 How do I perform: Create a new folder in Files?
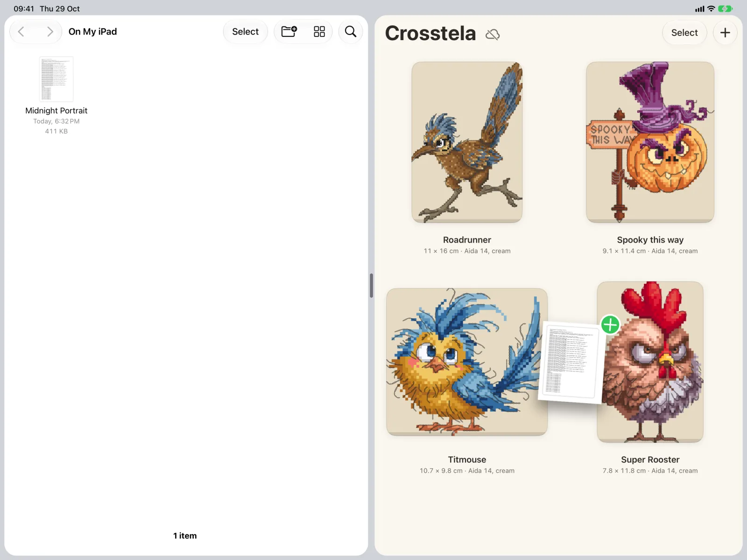(289, 32)
